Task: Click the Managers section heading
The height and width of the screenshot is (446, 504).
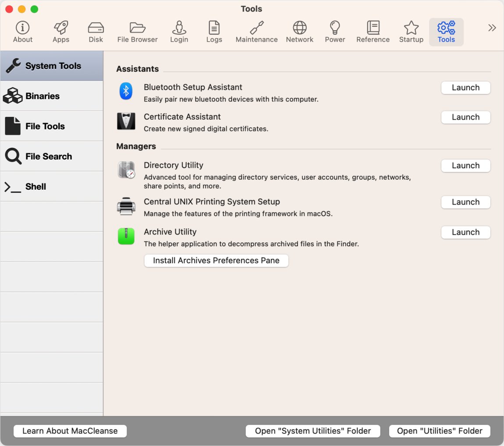Action: pyautogui.click(x=136, y=146)
